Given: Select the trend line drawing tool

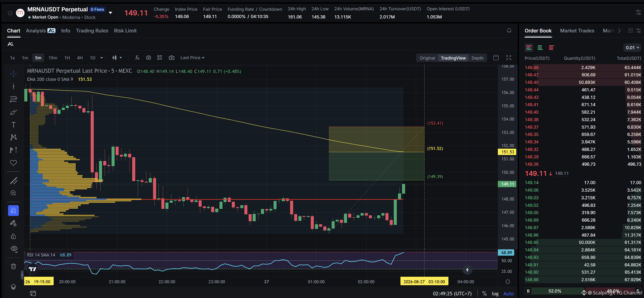Looking at the screenshot, I should (x=14, y=87).
